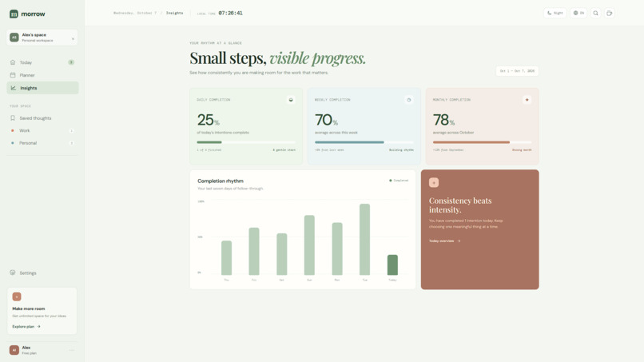Click the Tue bar in the chart

tap(364, 239)
